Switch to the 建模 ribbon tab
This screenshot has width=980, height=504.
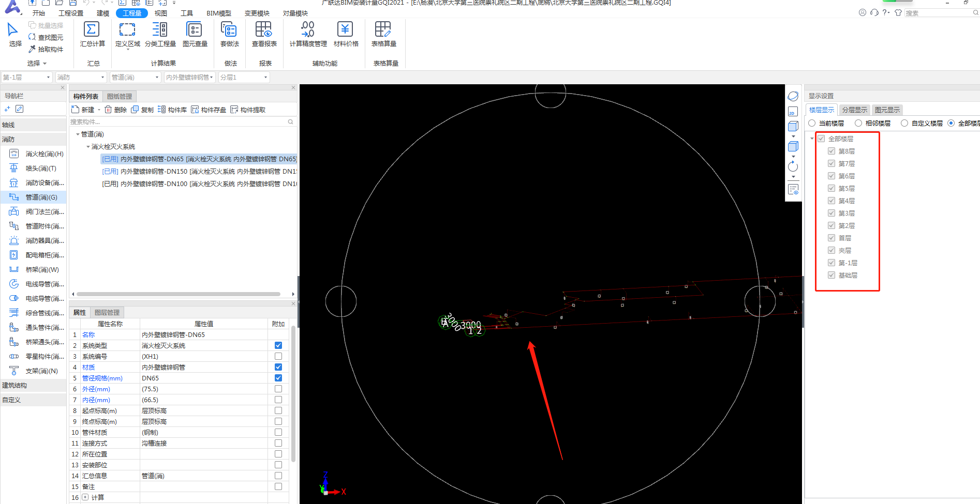(x=103, y=13)
